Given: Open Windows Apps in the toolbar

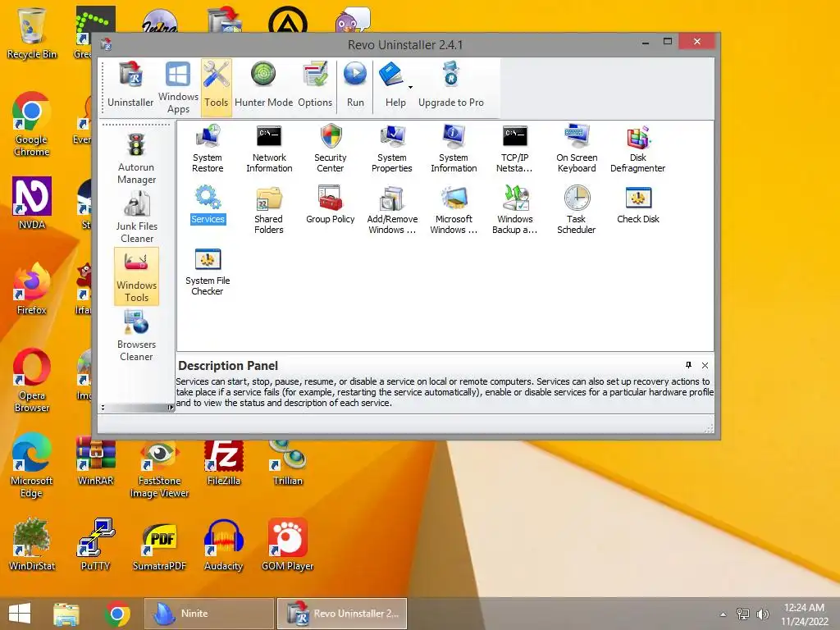Looking at the screenshot, I should click(178, 87).
